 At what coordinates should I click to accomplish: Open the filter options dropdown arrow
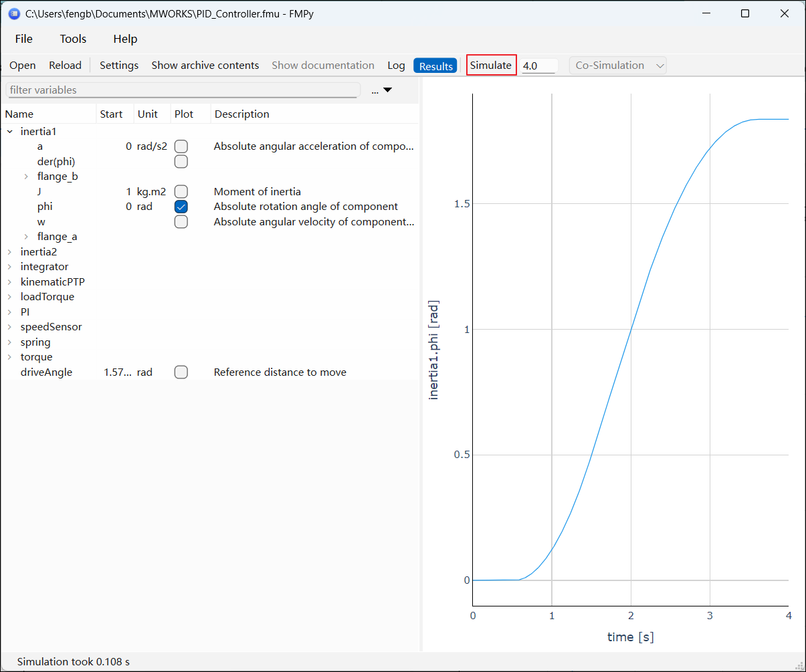(x=387, y=90)
